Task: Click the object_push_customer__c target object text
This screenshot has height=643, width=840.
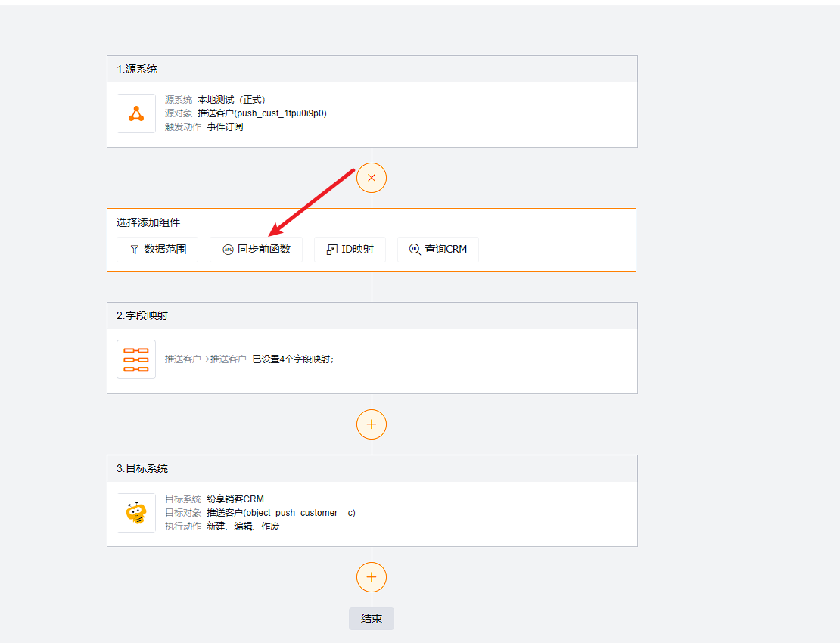Action: [x=281, y=512]
